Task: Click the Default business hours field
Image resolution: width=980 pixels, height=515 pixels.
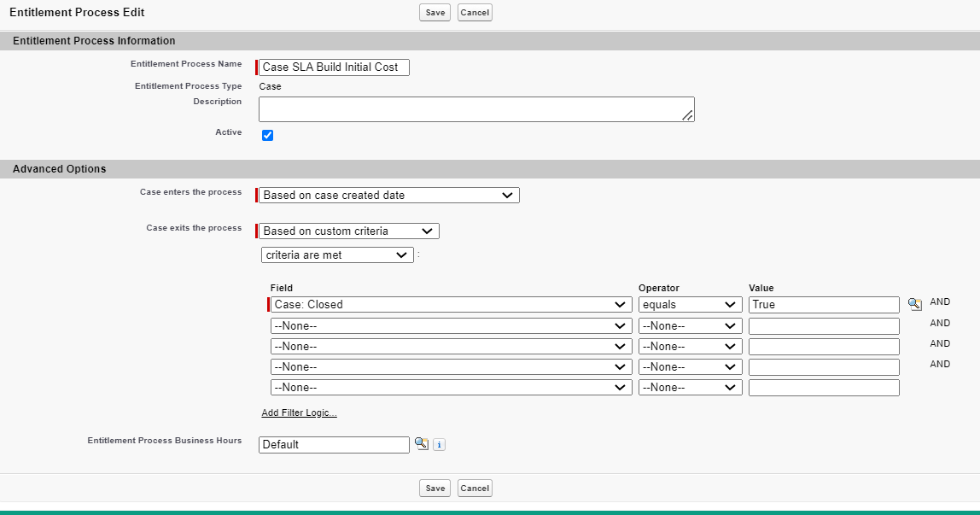Action: click(333, 444)
